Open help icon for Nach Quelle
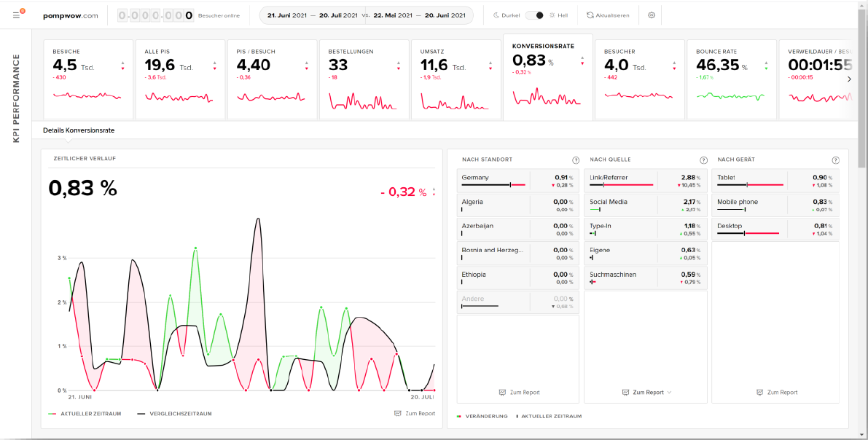 tap(703, 160)
